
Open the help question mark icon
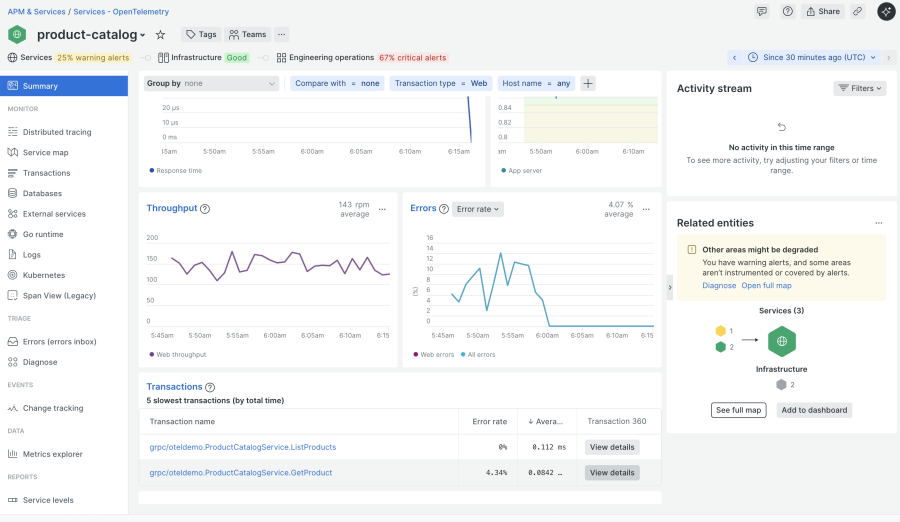click(788, 11)
